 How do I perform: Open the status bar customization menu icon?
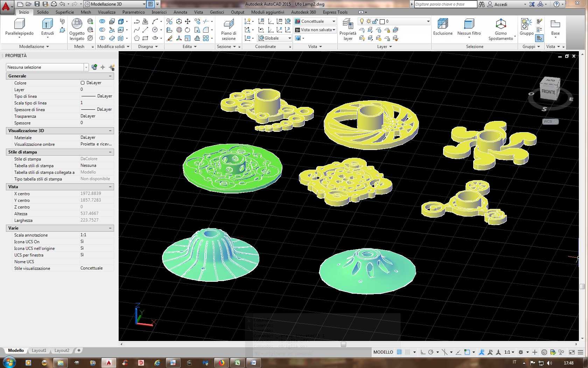pos(581,352)
